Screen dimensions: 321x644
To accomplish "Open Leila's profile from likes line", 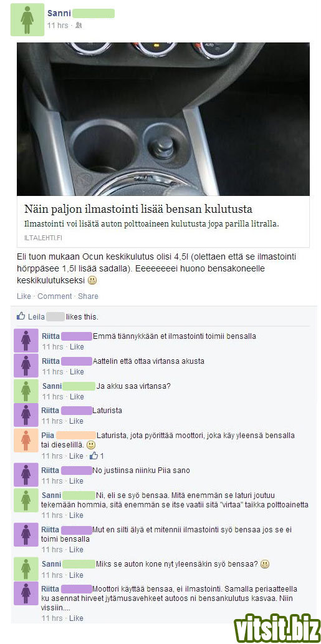I will tap(36, 317).
